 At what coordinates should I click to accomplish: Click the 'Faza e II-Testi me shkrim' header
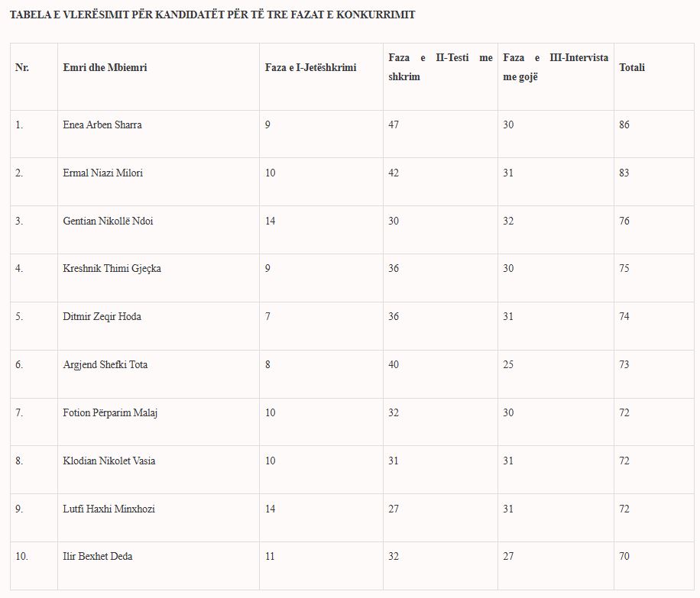(440, 67)
